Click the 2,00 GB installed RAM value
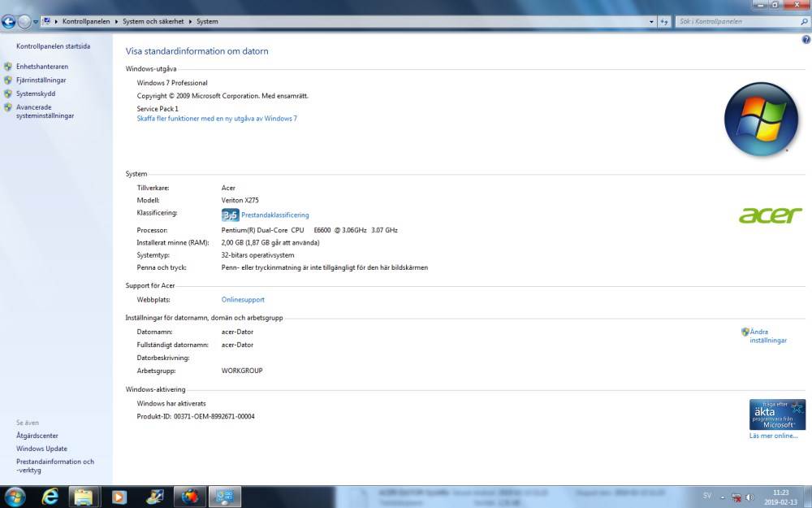The width and height of the screenshot is (812, 508). click(x=270, y=242)
